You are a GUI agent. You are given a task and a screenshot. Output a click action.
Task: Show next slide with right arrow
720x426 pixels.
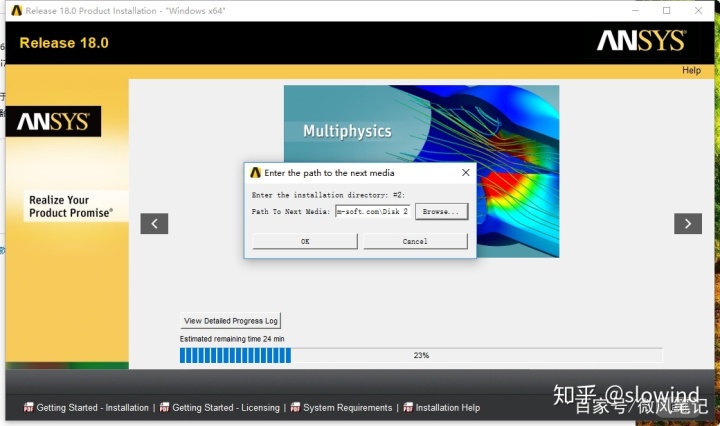point(687,224)
